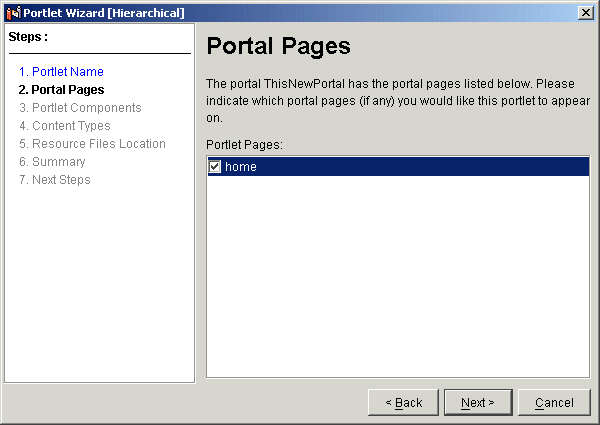Viewport: 600px width, 425px height.
Task: Advance with the Next button
Action: tap(478, 402)
